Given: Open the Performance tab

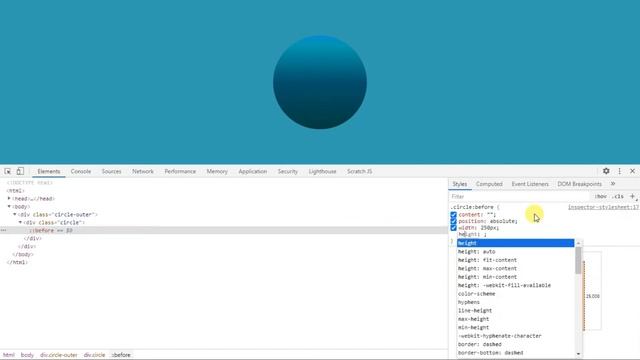Looking at the screenshot, I should pos(180,171).
